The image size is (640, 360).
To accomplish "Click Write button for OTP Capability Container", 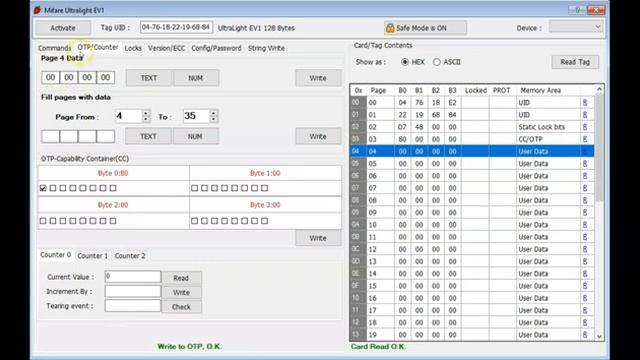I will pos(318,238).
